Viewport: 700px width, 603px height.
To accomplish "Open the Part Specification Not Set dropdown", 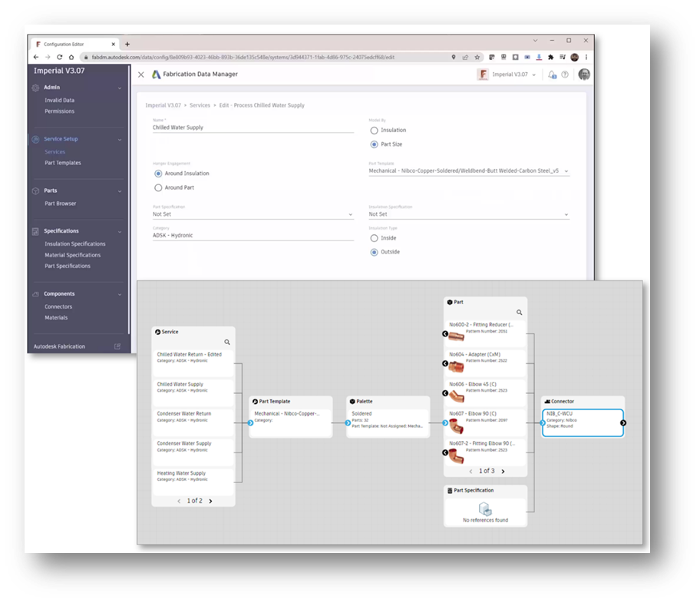I will tap(253, 214).
